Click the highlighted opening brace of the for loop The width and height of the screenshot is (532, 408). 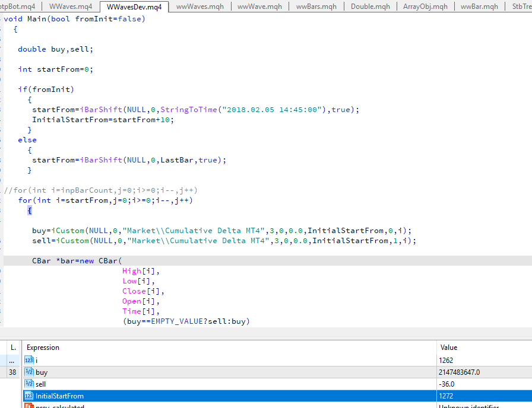point(30,211)
